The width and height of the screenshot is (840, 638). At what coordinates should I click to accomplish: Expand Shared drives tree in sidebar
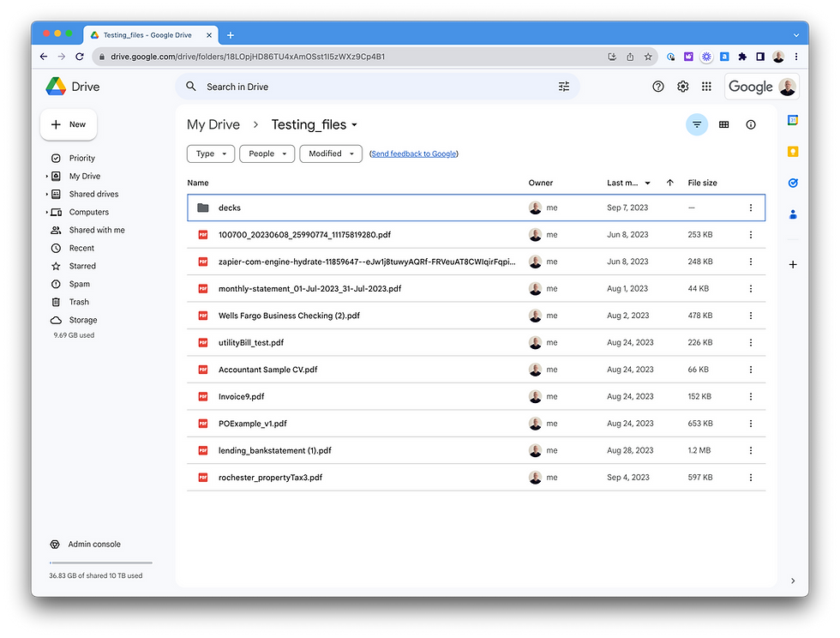click(x=46, y=194)
